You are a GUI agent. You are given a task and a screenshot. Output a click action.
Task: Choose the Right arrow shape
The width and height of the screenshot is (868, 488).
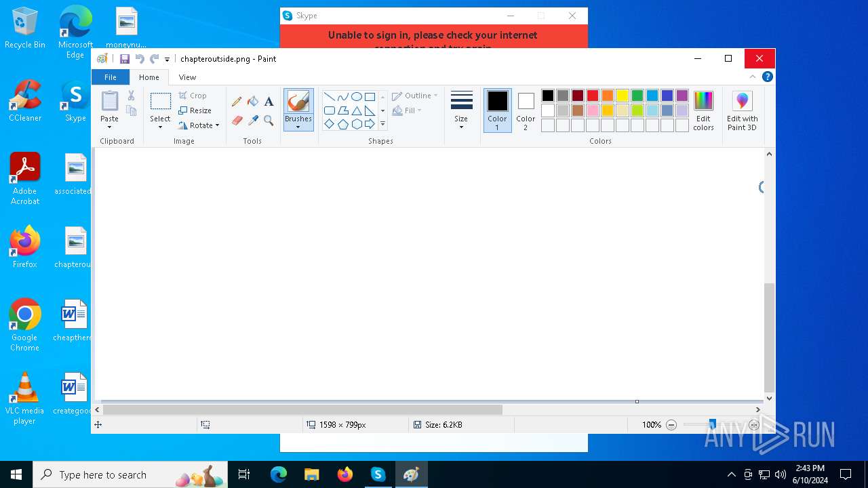coord(370,124)
